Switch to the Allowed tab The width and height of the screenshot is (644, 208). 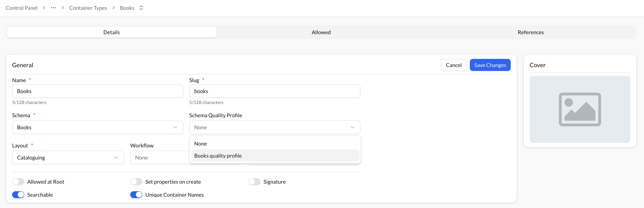click(321, 32)
